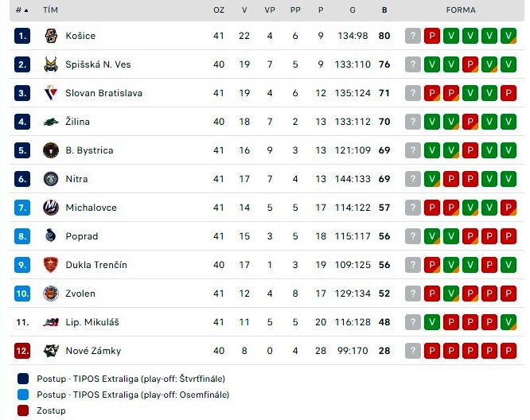Open the Slovan Bratislava team logo
This screenshot has height=420, width=530.
[x=51, y=93]
